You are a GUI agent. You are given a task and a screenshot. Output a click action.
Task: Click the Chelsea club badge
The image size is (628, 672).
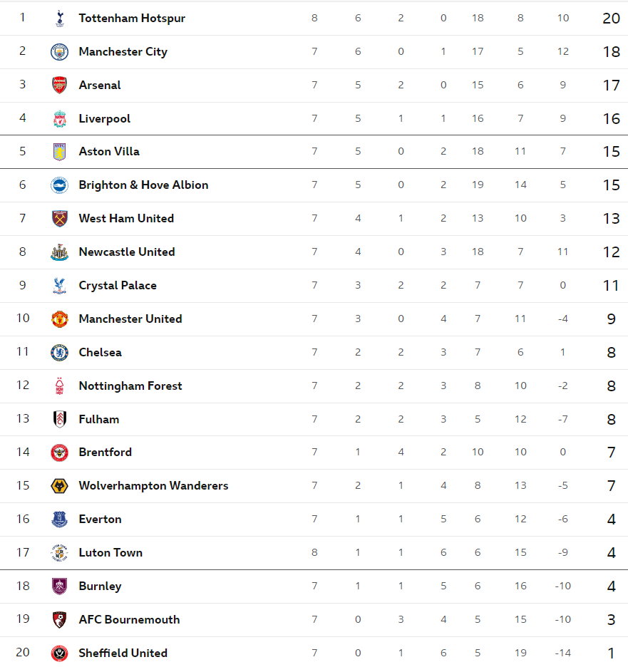(x=60, y=352)
